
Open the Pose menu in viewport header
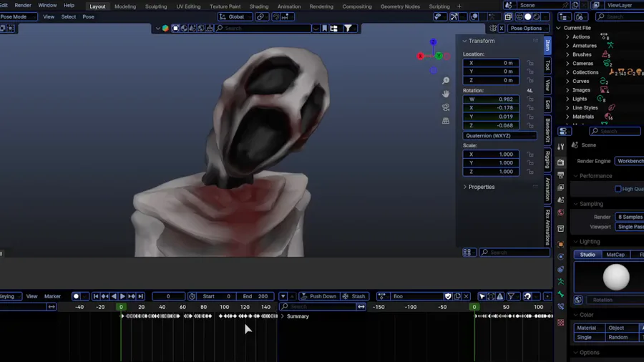click(x=88, y=17)
